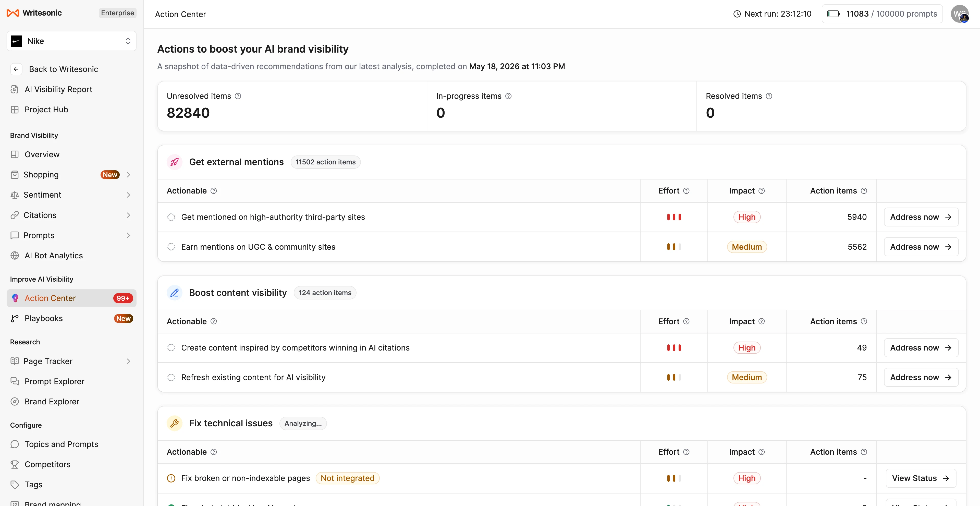Click the Enterprise plan badge

tap(117, 13)
